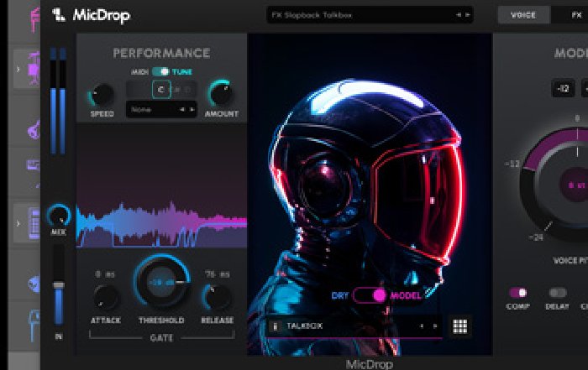The width and height of the screenshot is (588, 370).
Task: Enable the COMP effect toggle
Action: click(518, 293)
